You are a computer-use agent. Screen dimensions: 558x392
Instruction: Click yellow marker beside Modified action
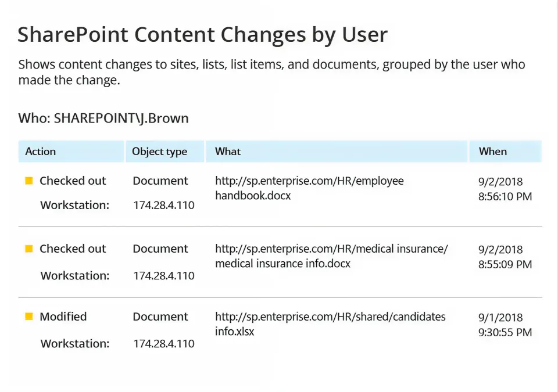click(x=29, y=317)
